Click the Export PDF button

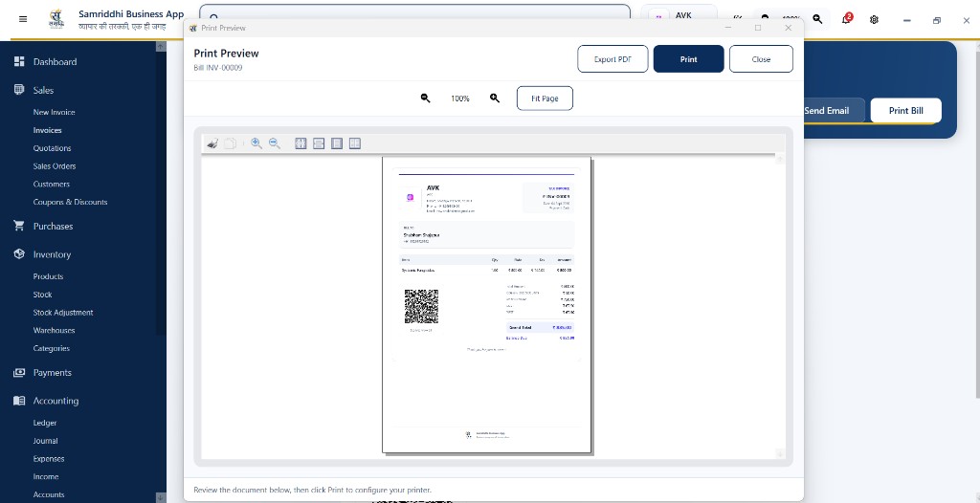(612, 59)
